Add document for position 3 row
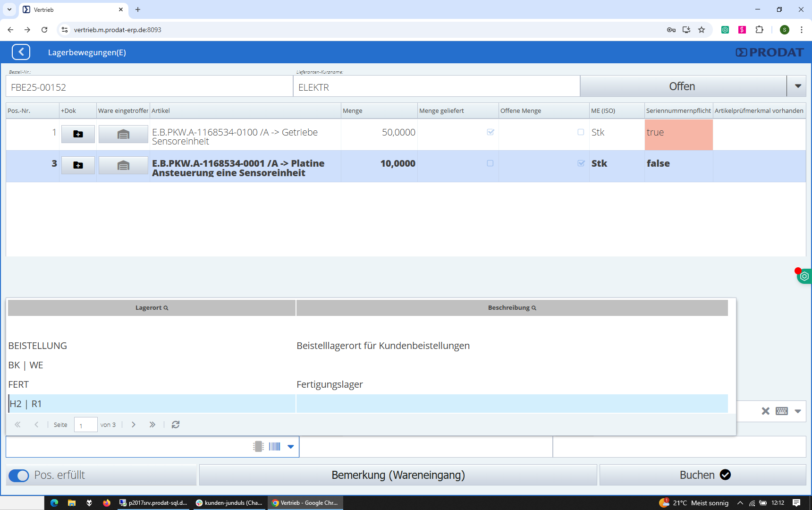The width and height of the screenshot is (812, 510). [78, 165]
